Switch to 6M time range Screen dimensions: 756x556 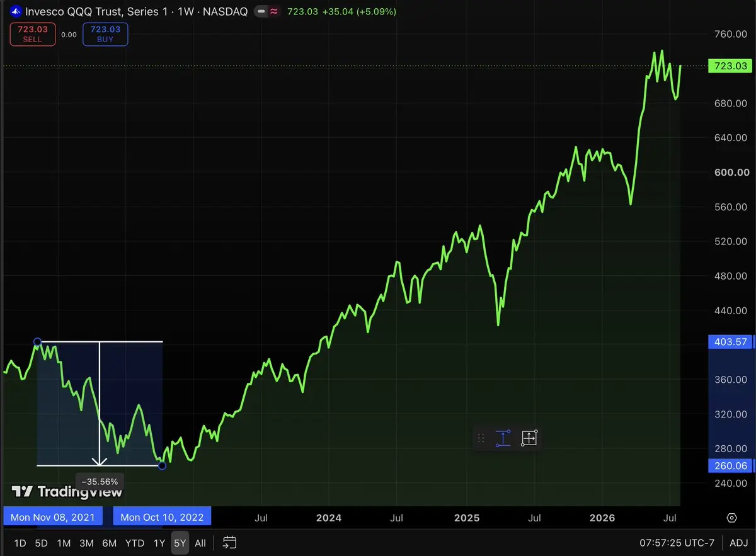(x=110, y=543)
